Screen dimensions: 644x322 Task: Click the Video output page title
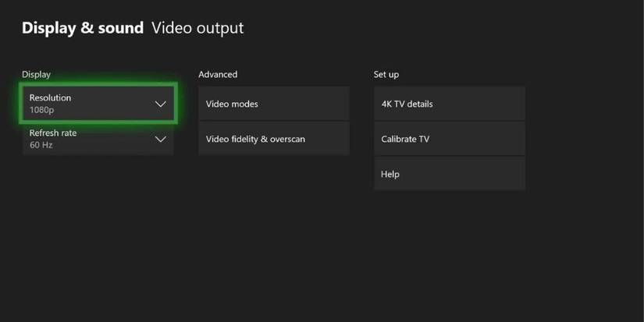197,28
